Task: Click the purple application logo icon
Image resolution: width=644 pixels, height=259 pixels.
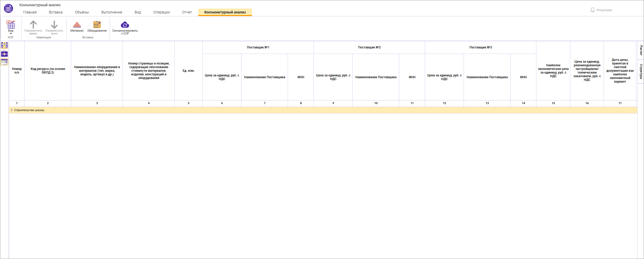Action: tap(8, 9)
